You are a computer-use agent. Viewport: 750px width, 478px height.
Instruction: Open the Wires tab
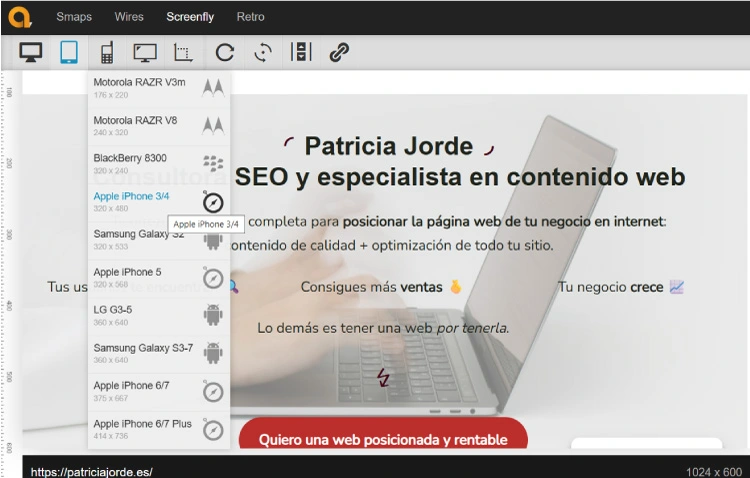click(x=129, y=17)
